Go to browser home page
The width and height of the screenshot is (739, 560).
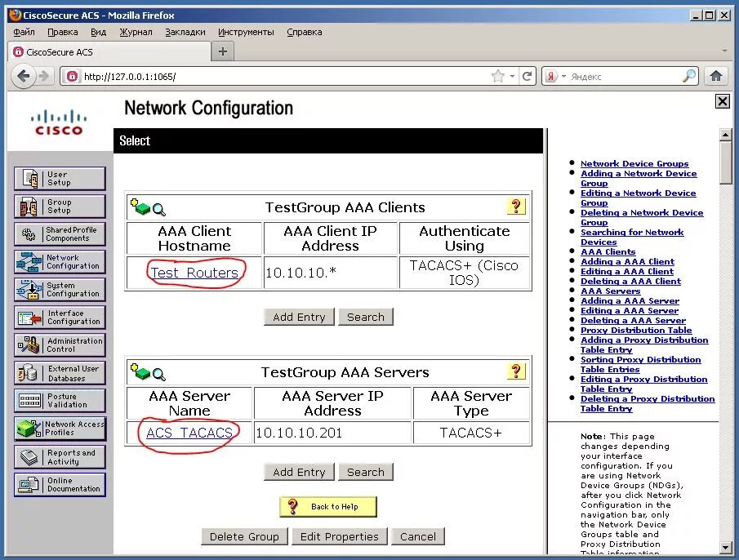coord(716,76)
